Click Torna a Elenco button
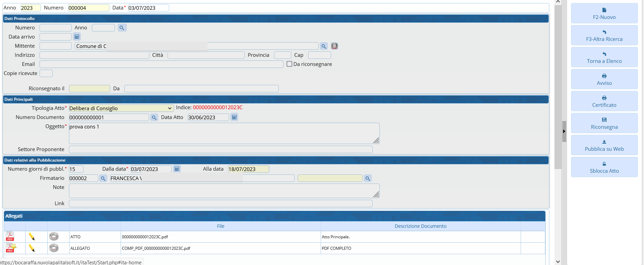This screenshot has height=265, width=644. point(604,57)
